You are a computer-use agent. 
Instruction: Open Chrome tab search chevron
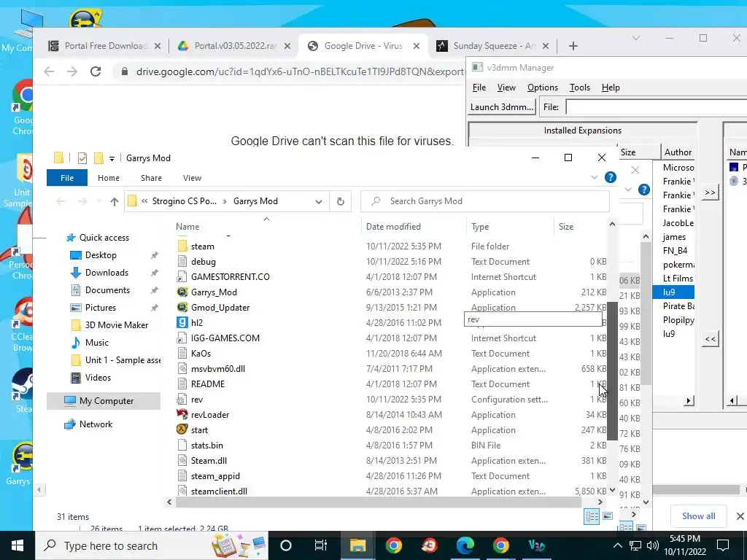click(636, 38)
